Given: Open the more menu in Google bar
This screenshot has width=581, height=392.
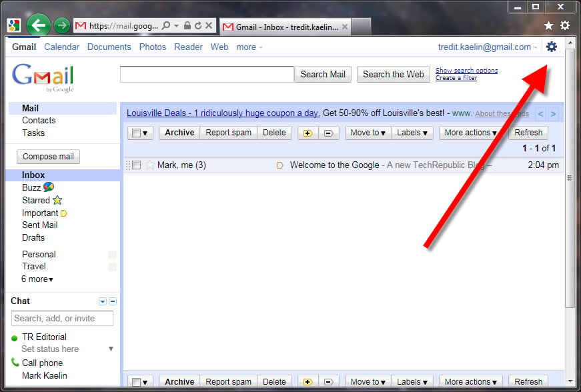Looking at the screenshot, I should [249, 47].
